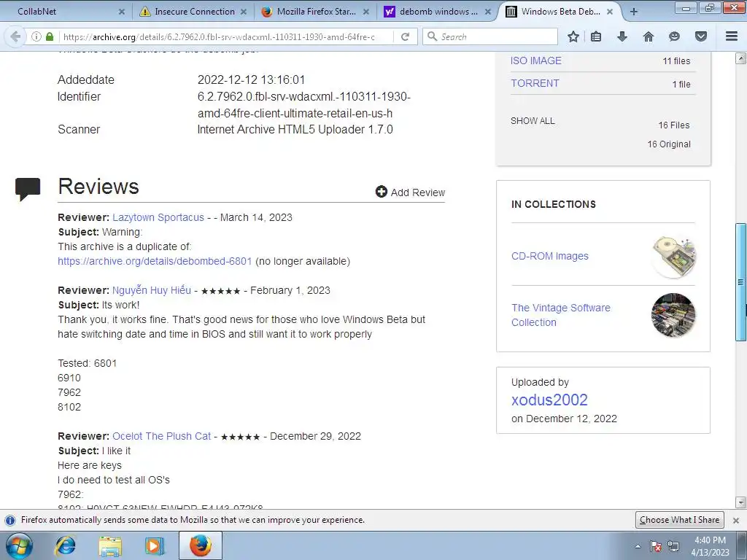The height and width of the screenshot is (560, 747).
Task: Open The Vintage Software Collection link
Action: (561, 315)
